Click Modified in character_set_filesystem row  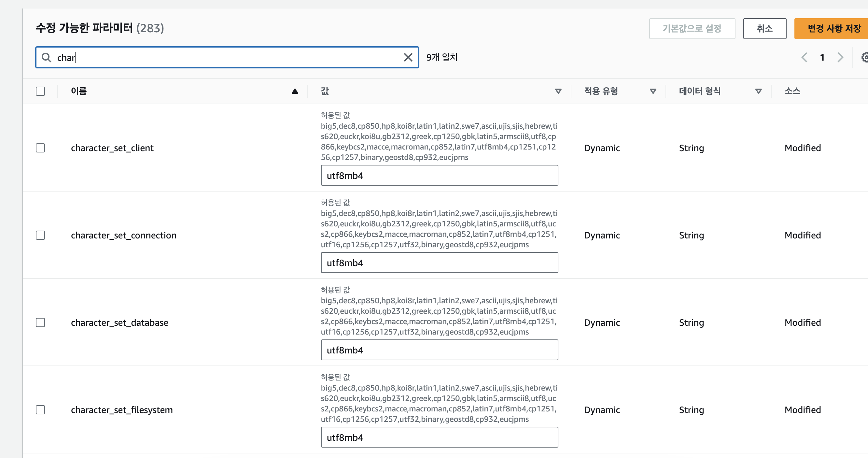[x=803, y=410]
